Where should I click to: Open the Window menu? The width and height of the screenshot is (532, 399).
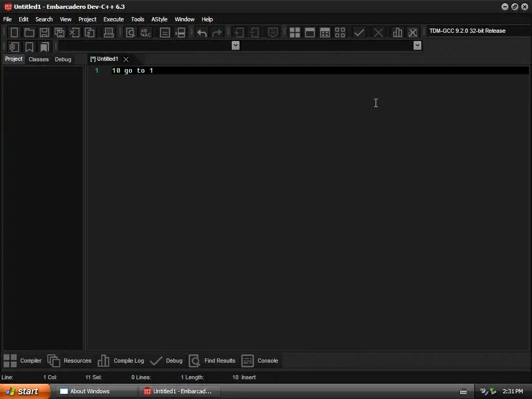click(184, 19)
